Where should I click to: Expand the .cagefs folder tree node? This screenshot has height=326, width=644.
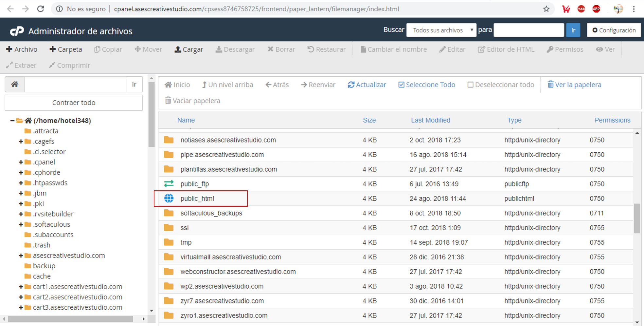[21, 142]
